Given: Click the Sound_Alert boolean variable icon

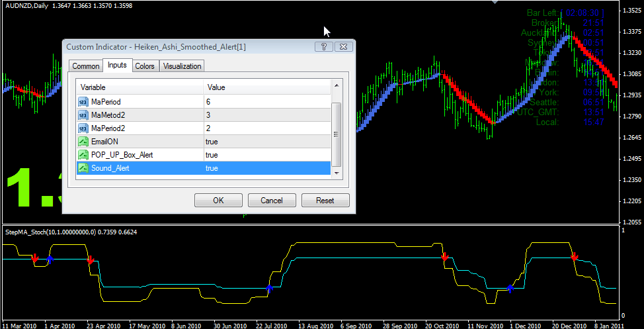Looking at the screenshot, I should coord(83,168).
